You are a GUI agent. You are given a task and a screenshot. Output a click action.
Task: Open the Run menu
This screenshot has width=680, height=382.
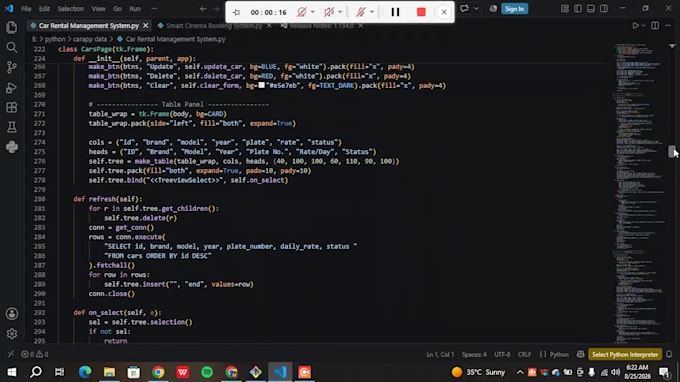tap(135, 9)
